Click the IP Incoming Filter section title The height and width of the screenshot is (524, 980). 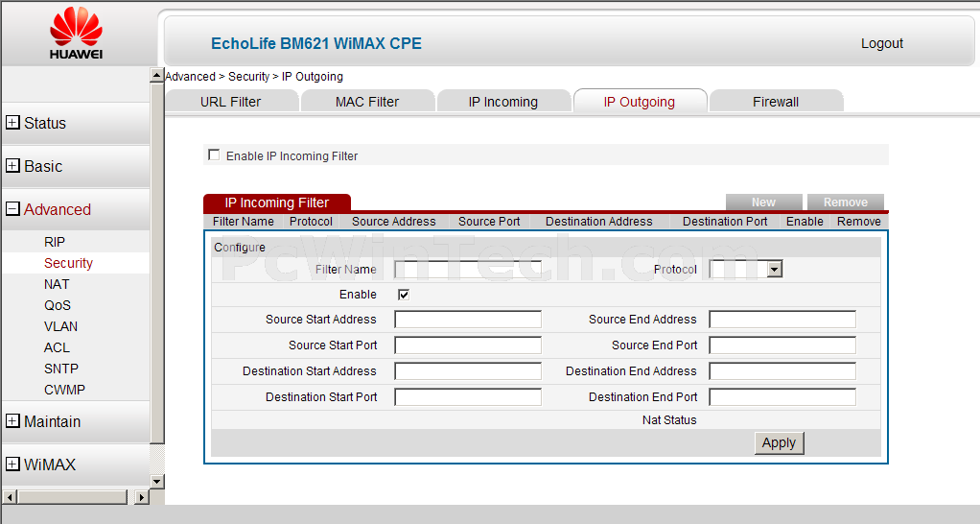[277, 202]
